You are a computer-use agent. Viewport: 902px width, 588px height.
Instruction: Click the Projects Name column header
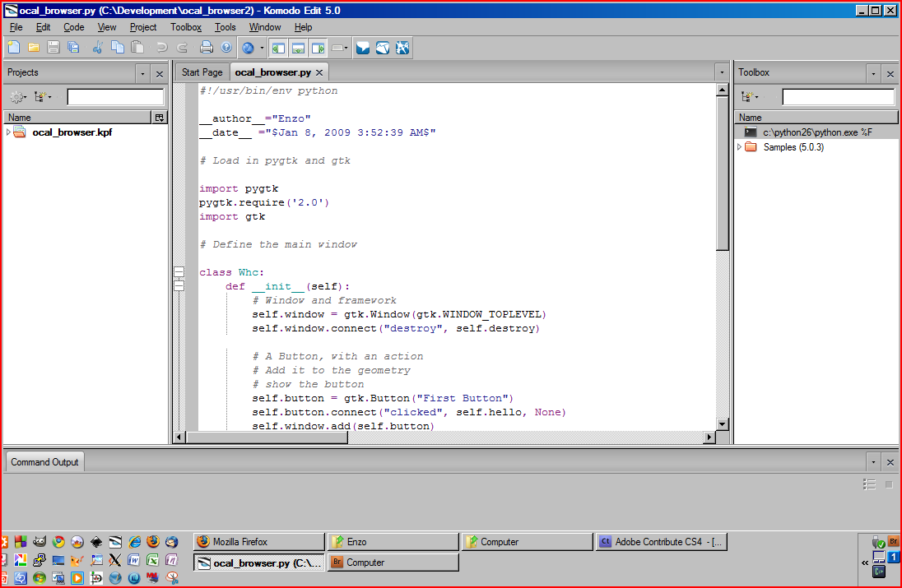tap(77, 118)
